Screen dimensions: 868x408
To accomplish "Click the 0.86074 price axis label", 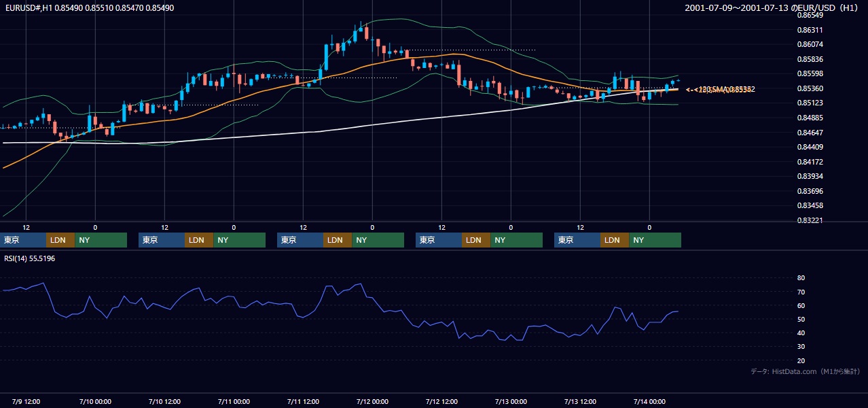I will [810, 44].
